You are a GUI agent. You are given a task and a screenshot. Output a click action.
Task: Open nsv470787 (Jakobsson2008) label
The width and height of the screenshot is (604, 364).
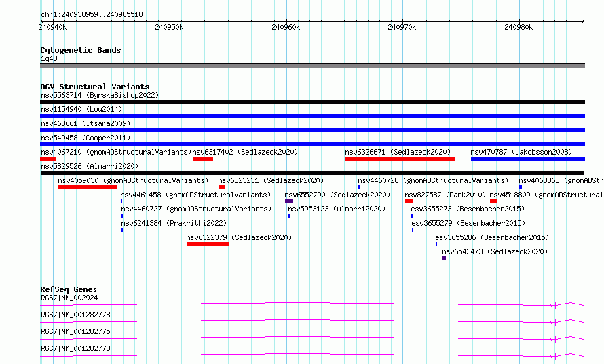click(x=521, y=152)
